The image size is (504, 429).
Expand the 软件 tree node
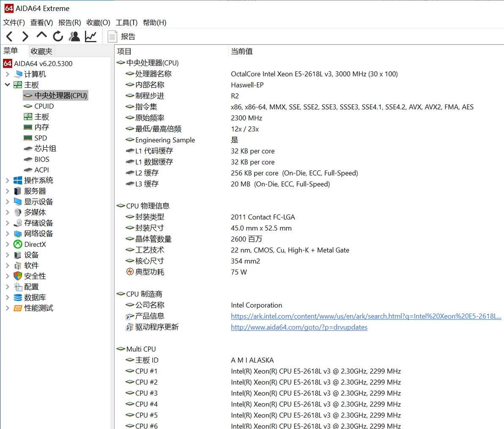pos(7,266)
